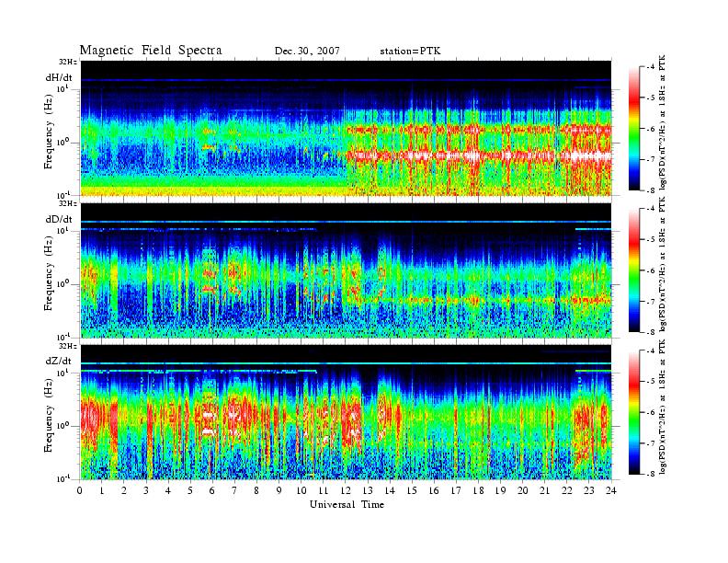728x563 pixels.
Task: Click the -5 value on dZ/dt color scale
Action: (650, 382)
